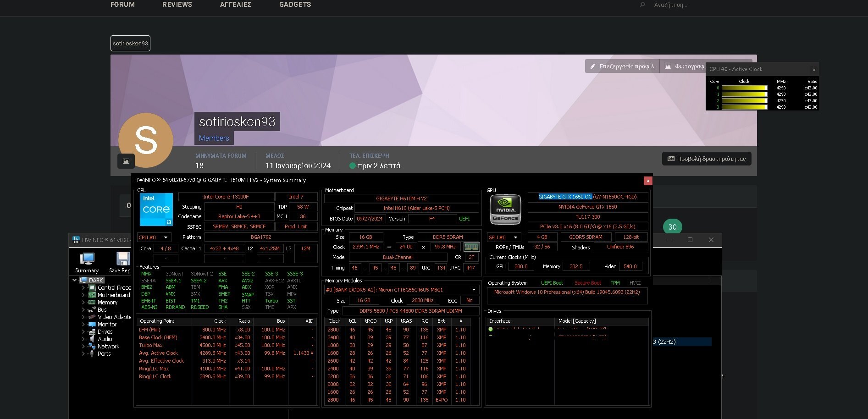The width and height of the screenshot is (868, 419).
Task: Click the memory chip icon beside 99.8 MHz
Action: pos(471,247)
